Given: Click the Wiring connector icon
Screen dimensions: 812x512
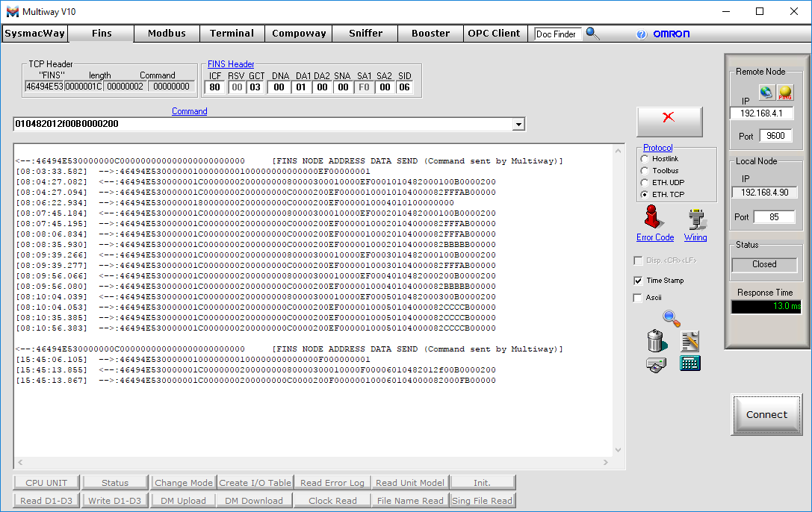Looking at the screenshot, I should pos(696,219).
